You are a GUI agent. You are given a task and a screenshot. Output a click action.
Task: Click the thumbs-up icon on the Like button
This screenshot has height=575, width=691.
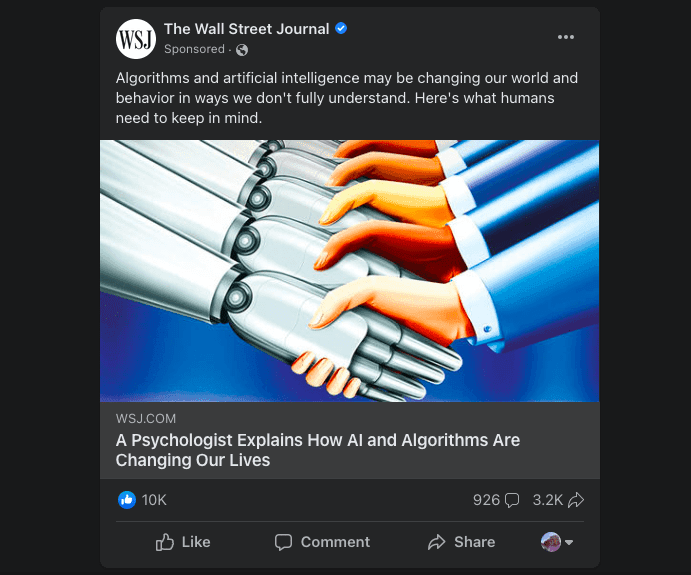[165, 542]
